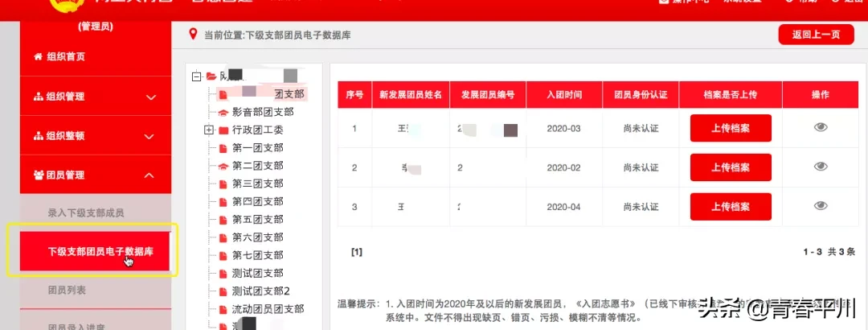Open the 团员列表 submenu item
The image size is (868, 330).
pos(67,290)
